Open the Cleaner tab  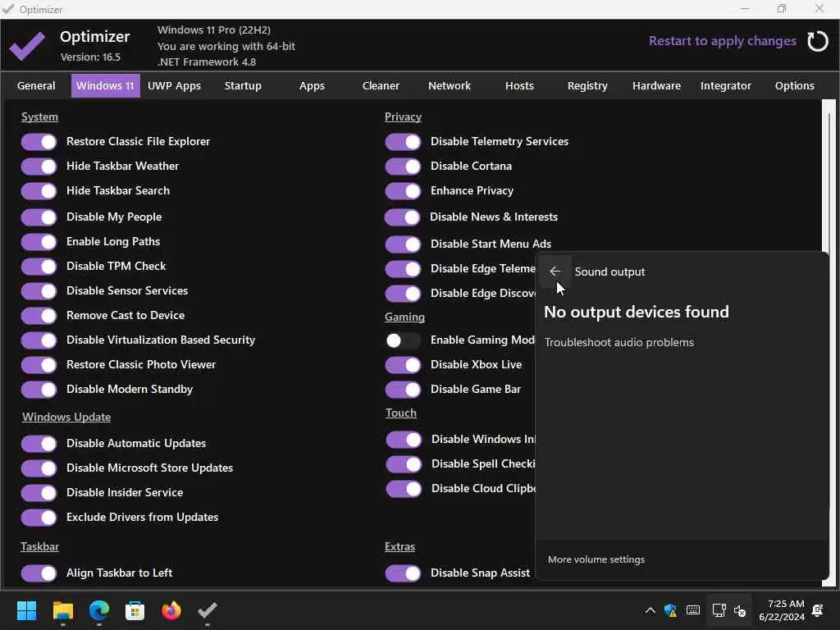tap(381, 85)
